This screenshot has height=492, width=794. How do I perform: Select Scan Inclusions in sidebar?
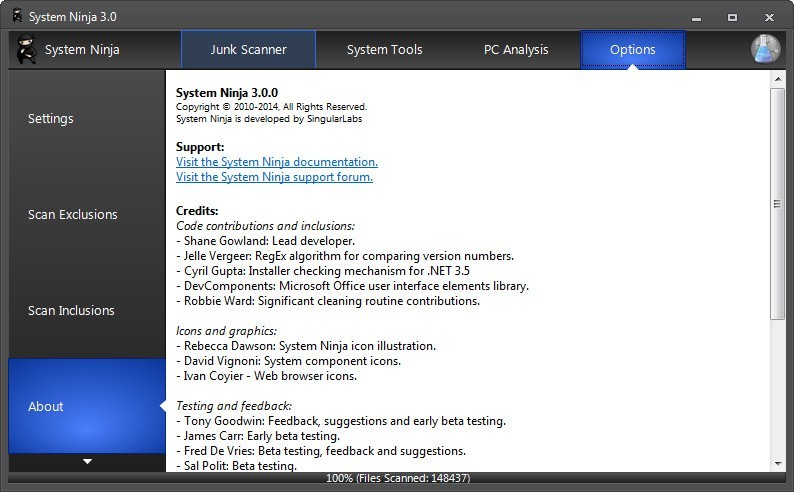87,310
